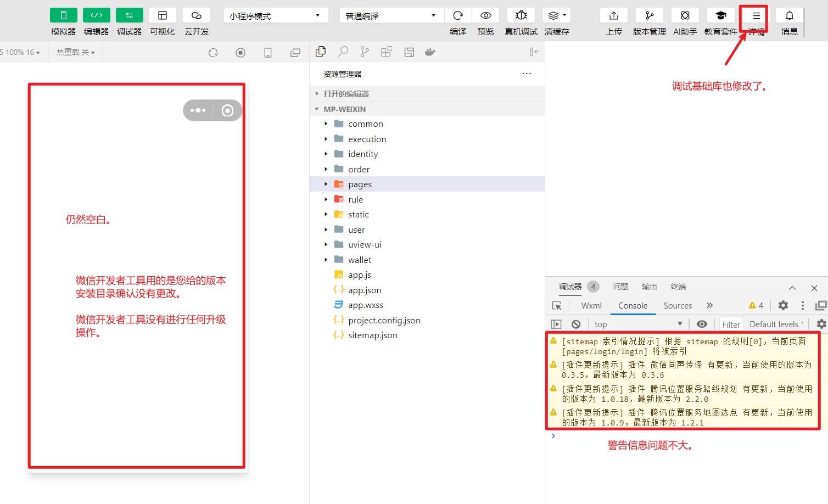Screen dimensions: 828x504
Task: Switch to the Wxml devtools tab
Action: pyautogui.click(x=591, y=306)
